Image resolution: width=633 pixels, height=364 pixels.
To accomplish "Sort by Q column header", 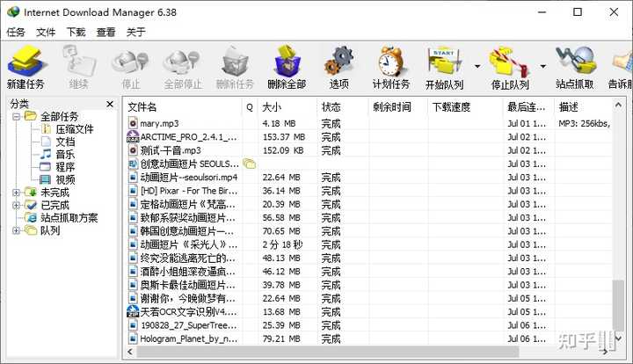I will pos(250,107).
